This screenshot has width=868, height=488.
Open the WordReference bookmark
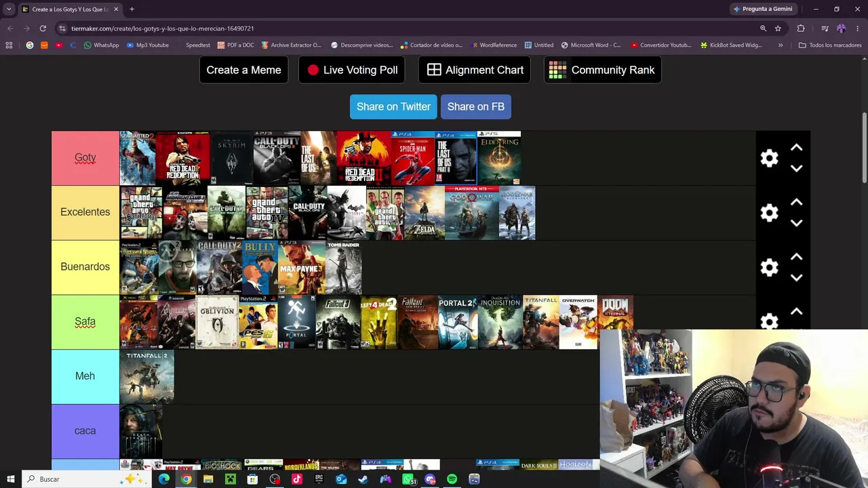(x=494, y=45)
